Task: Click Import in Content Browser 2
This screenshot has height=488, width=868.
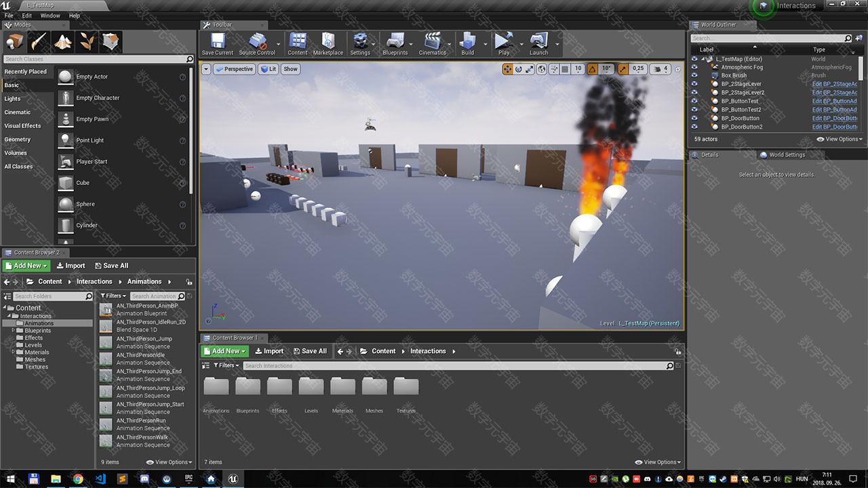Action: [71, 266]
